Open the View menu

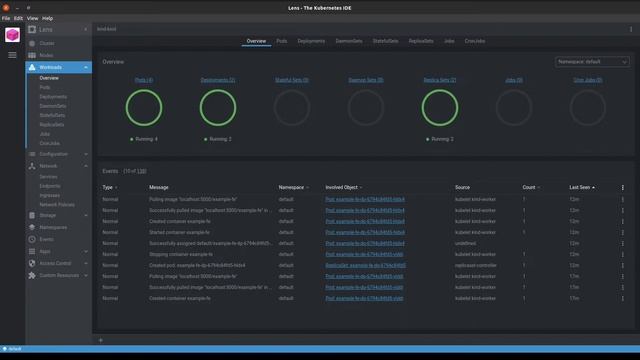click(33, 18)
